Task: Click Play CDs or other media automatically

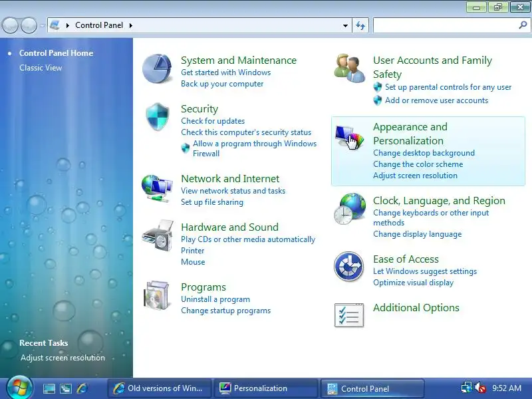Action: [248, 239]
